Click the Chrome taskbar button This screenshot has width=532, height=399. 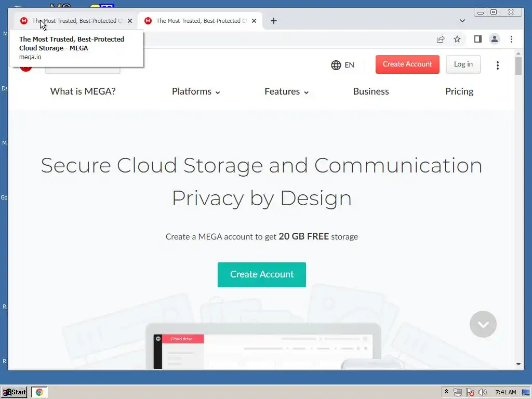pyautogui.click(x=39, y=392)
